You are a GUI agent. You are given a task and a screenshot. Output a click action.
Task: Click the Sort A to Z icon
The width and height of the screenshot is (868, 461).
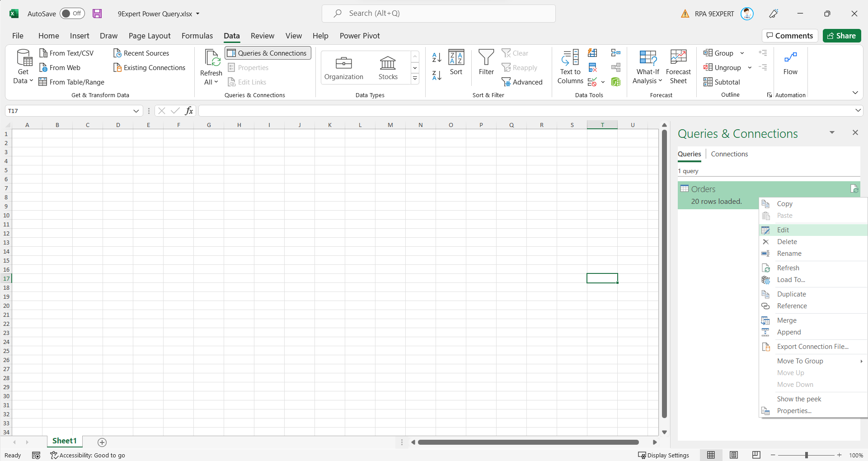click(x=436, y=57)
